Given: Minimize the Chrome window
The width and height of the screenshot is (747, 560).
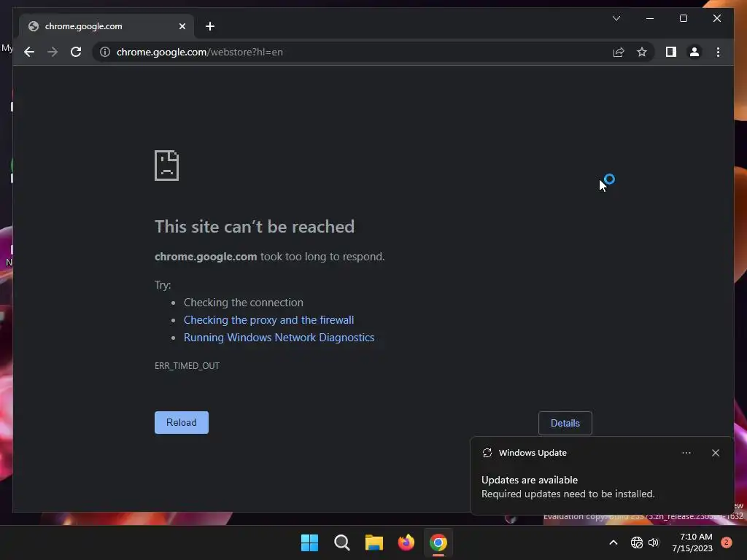Looking at the screenshot, I should pyautogui.click(x=650, y=18).
